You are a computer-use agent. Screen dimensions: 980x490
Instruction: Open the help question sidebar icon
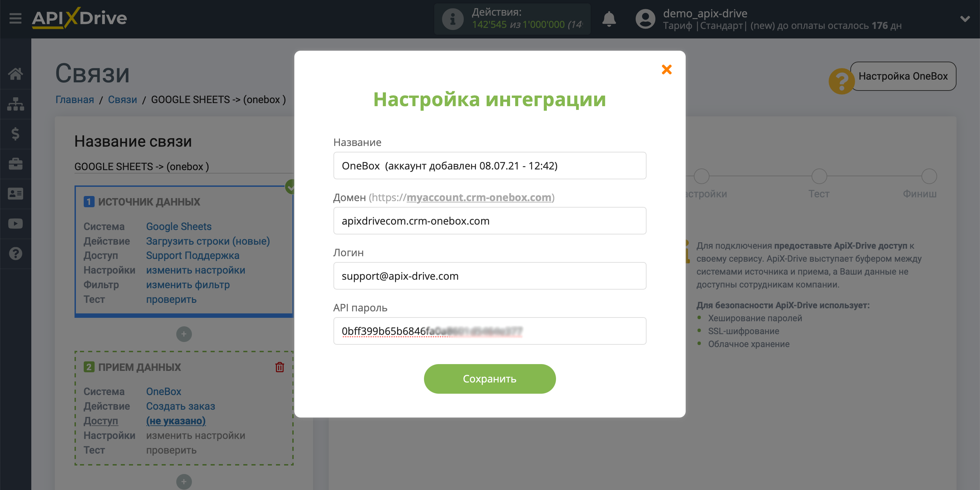coord(15,254)
